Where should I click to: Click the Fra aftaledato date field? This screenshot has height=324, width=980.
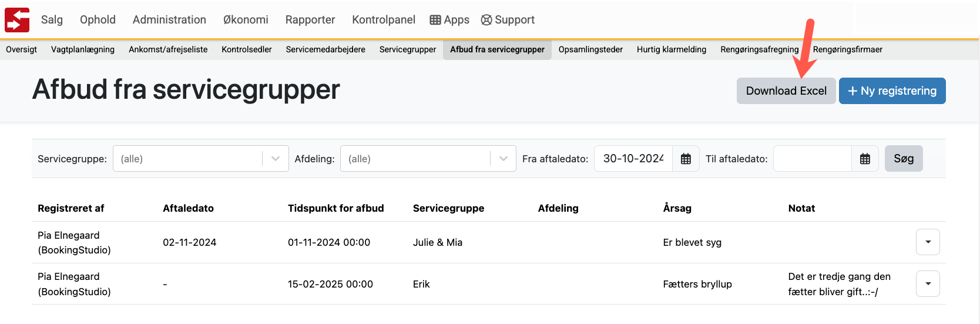tap(633, 159)
